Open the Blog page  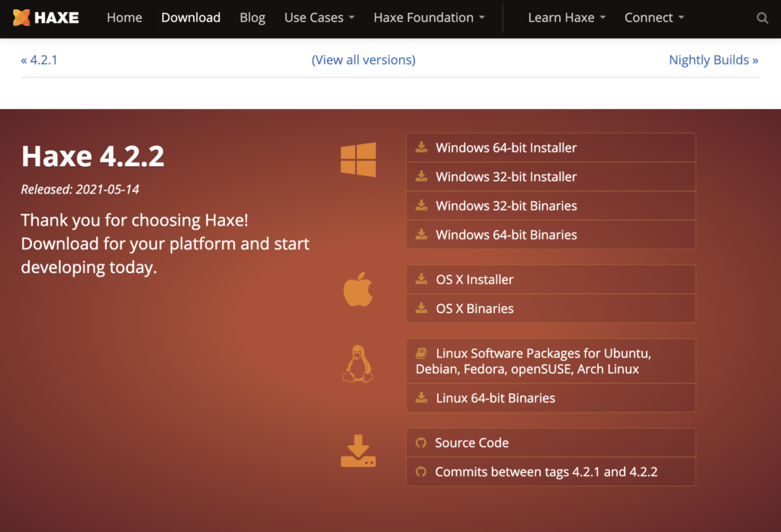pos(252,18)
